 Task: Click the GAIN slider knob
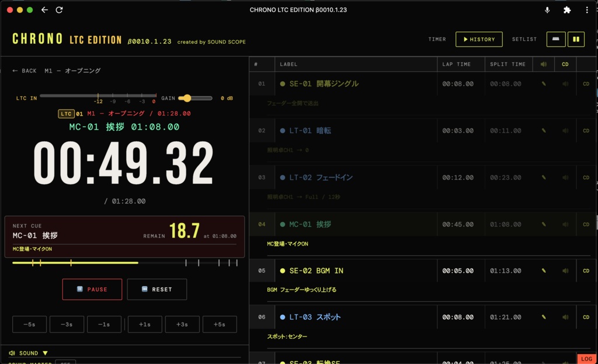click(x=187, y=98)
